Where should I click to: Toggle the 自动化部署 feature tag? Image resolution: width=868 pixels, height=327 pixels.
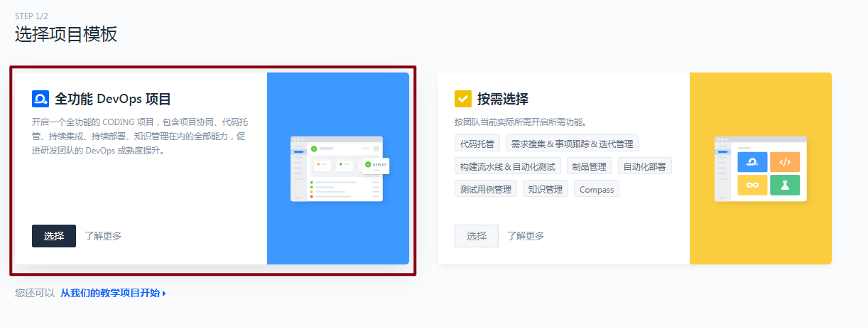tap(644, 166)
